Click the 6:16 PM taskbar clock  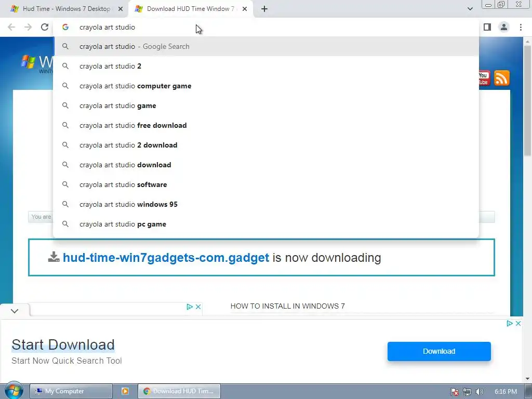tap(506, 392)
